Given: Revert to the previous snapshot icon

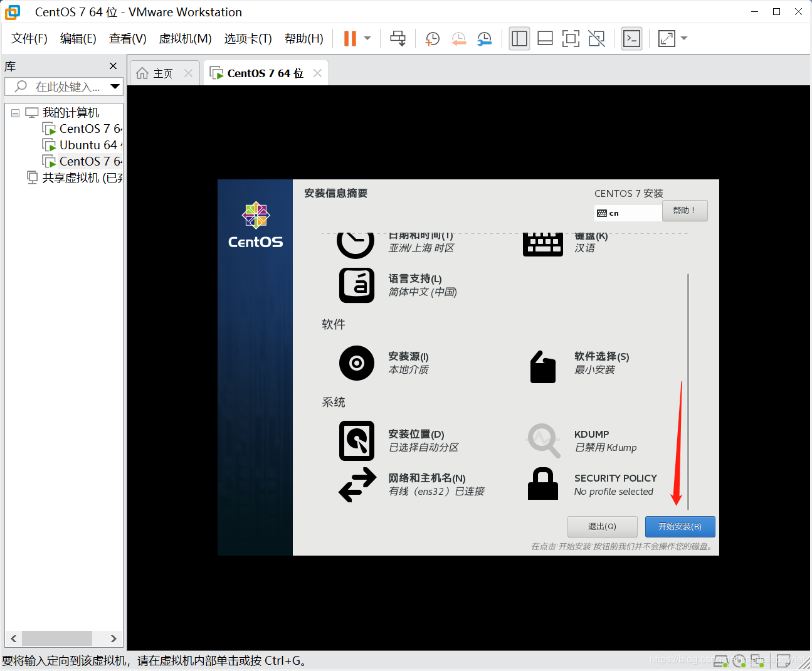Looking at the screenshot, I should (x=459, y=38).
